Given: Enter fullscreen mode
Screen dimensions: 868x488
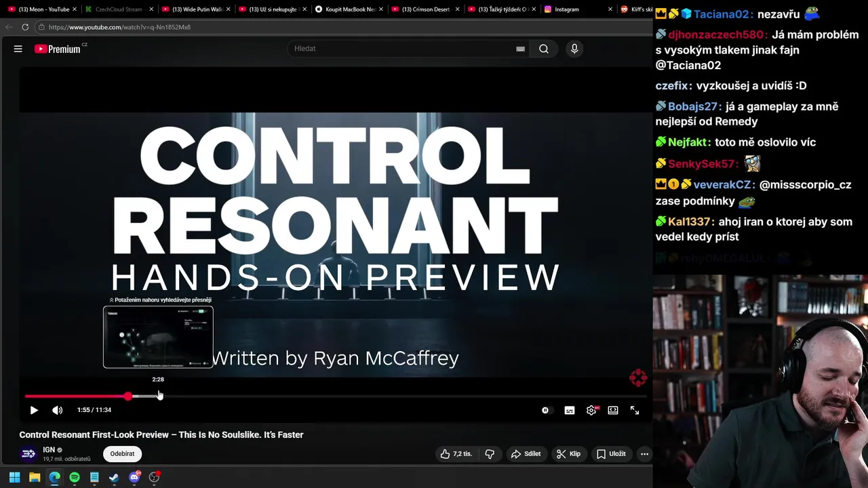Looking at the screenshot, I should click(x=635, y=410).
